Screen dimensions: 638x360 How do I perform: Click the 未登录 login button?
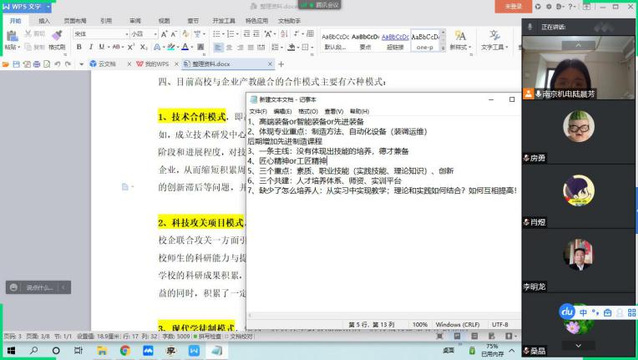[513, 7]
